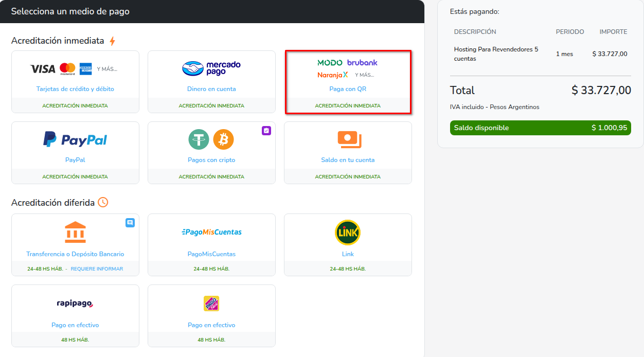Screen dimensions: 644x357
Task: Click the Bitcoin coin icon
Action: (223, 139)
